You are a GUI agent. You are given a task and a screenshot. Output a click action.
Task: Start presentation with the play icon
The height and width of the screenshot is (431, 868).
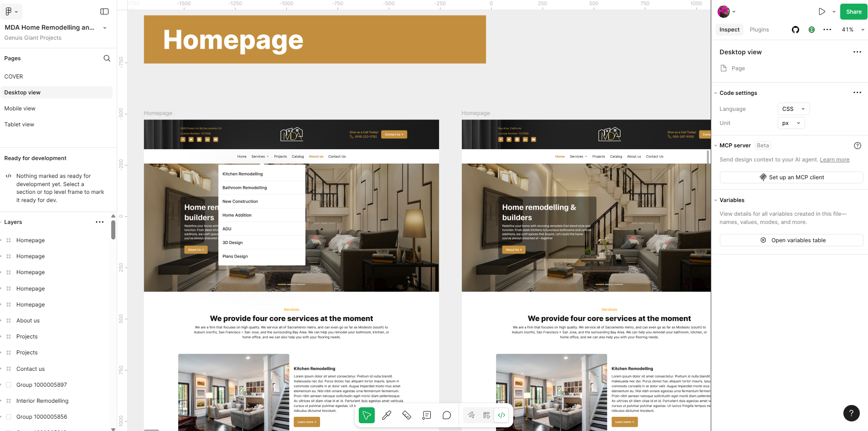tap(821, 12)
